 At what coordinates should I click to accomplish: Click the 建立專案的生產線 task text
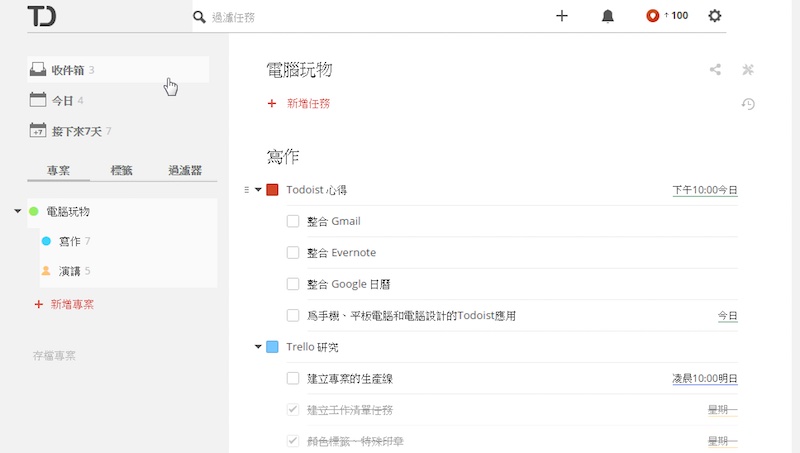click(x=349, y=379)
